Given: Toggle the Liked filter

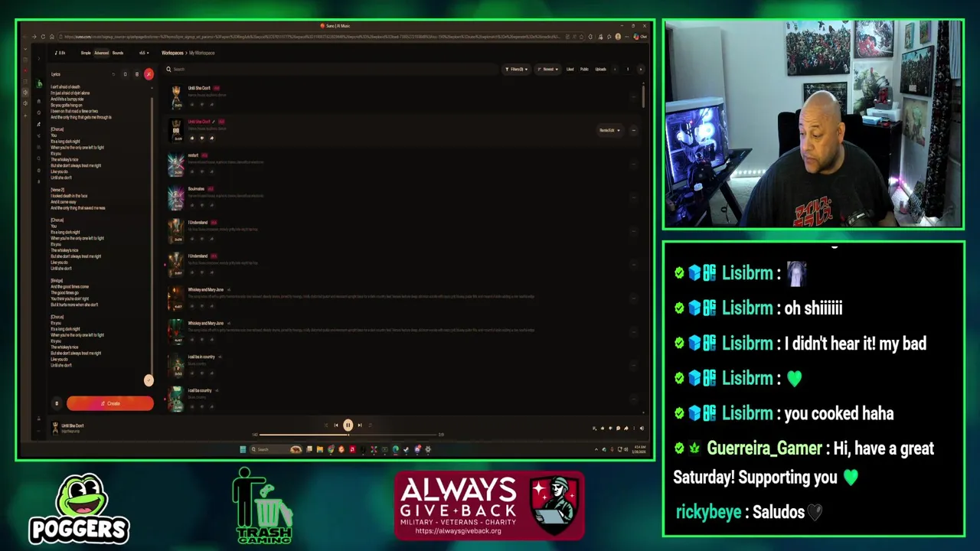Looking at the screenshot, I should pos(570,69).
